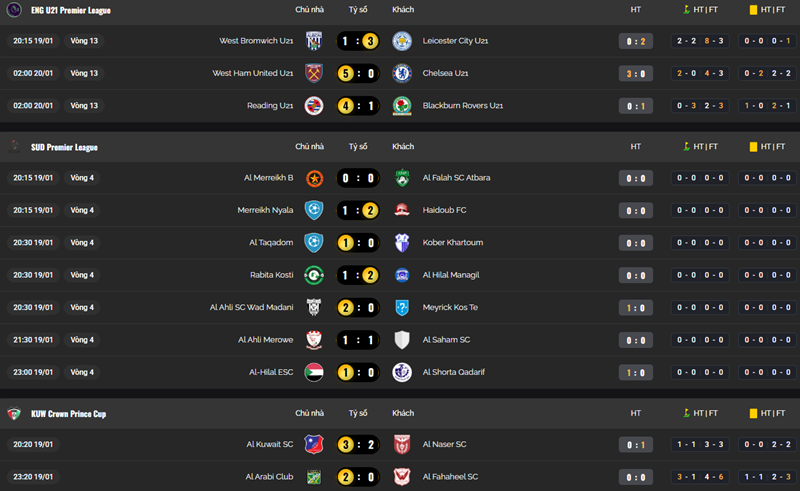Click the Al Kuwait SC club logo
The height and width of the screenshot is (491, 800).
314,444
